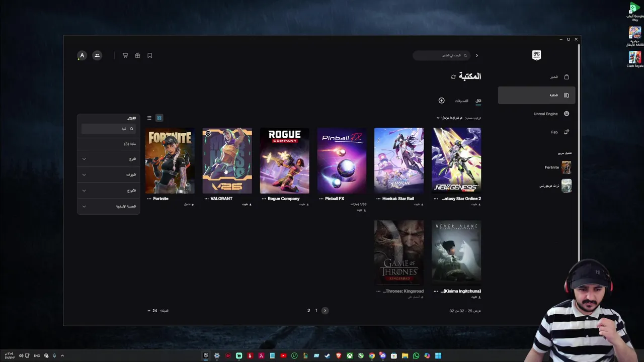The height and width of the screenshot is (362, 644).
Task: Install VALORANT with its download button
Action: pos(247,205)
